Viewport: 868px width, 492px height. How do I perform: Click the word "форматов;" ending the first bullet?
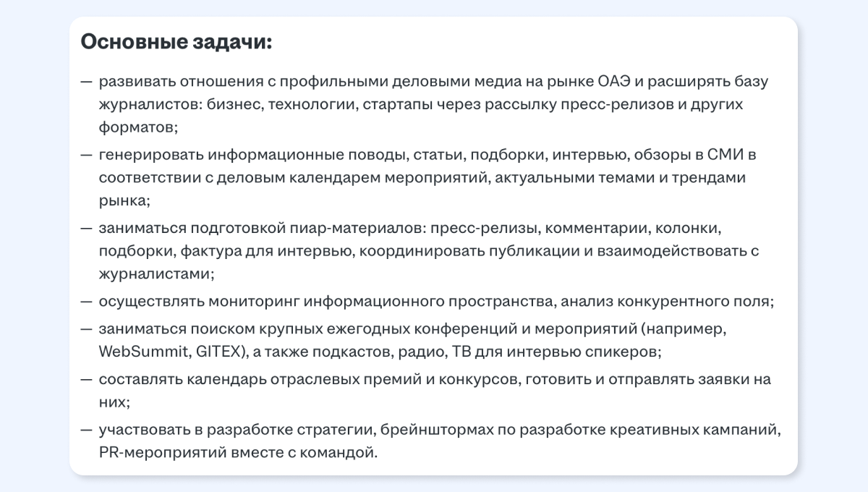click(139, 127)
